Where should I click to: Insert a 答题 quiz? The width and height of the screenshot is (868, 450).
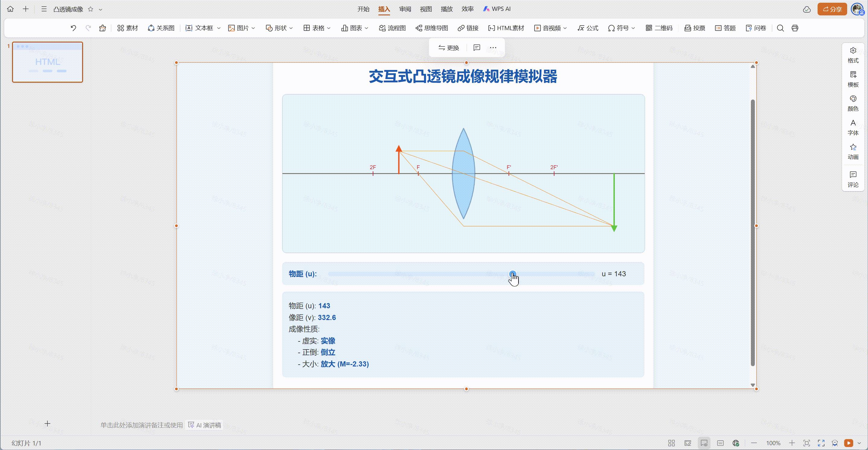[x=725, y=28]
